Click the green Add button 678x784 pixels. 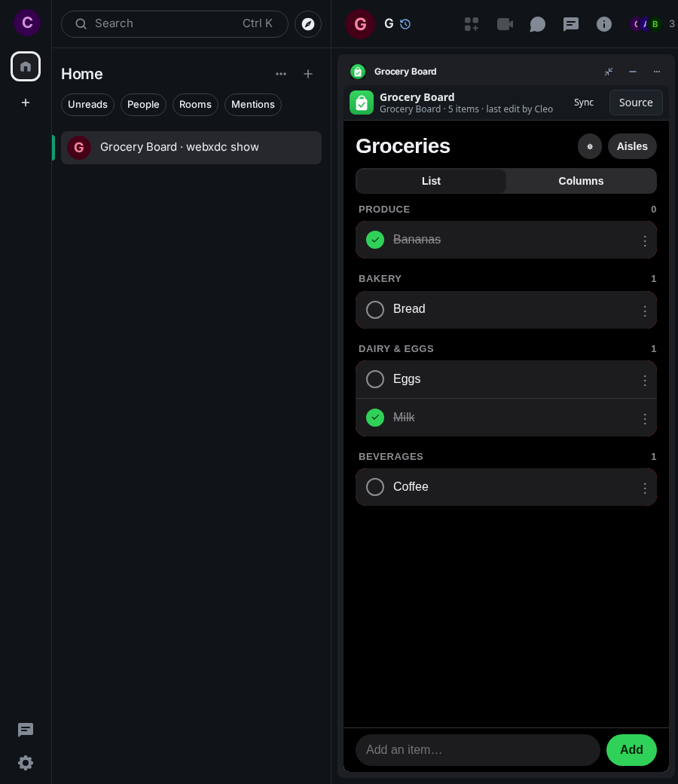pyautogui.click(x=631, y=750)
